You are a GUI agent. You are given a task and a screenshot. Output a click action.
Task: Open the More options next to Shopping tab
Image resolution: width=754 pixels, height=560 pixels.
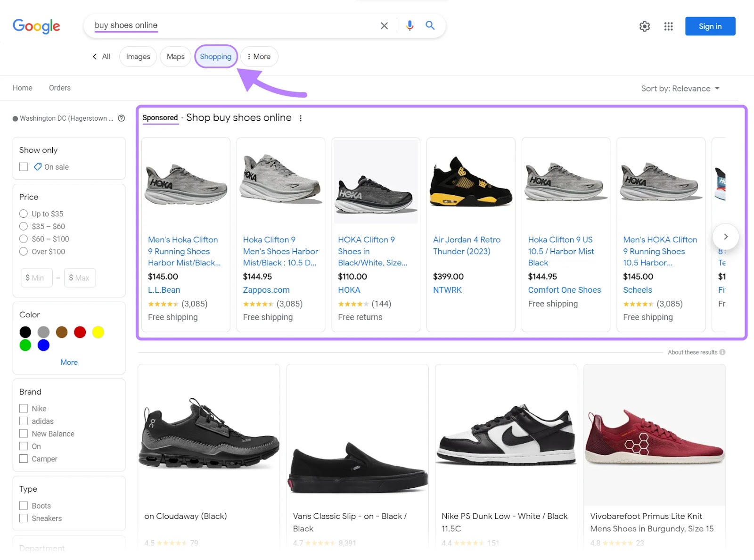tap(259, 56)
